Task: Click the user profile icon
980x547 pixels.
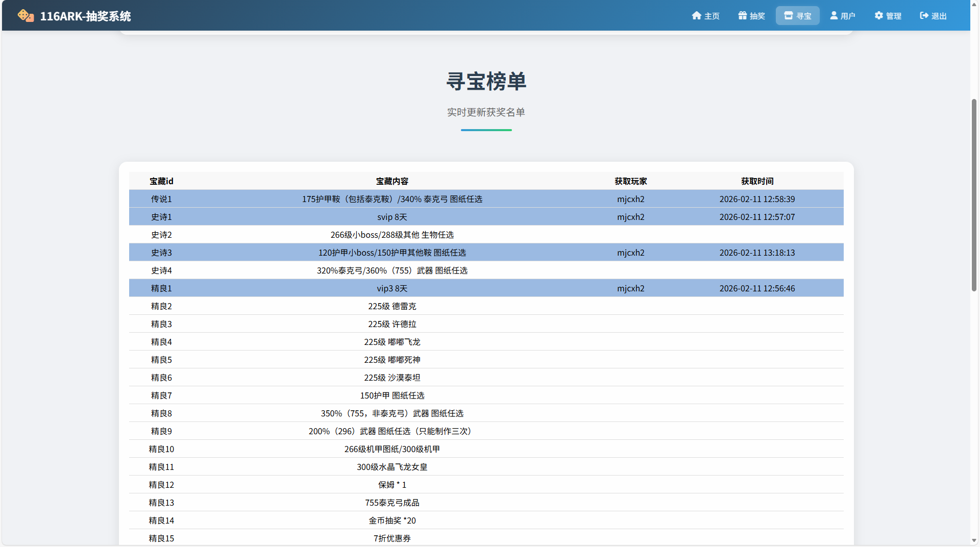Action: 834,16
